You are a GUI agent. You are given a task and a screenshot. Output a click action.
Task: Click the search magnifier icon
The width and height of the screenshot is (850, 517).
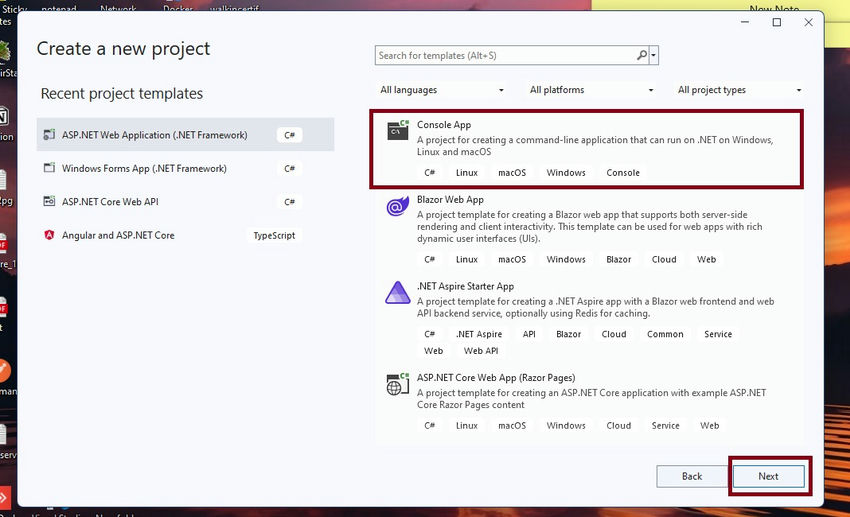pos(641,55)
